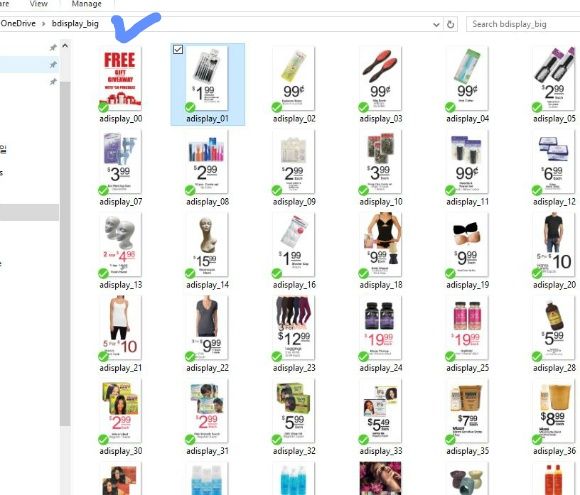This screenshot has width=580, height=495.
Task: Select the adisplay_11 file thumbnail
Action: [x=467, y=161]
